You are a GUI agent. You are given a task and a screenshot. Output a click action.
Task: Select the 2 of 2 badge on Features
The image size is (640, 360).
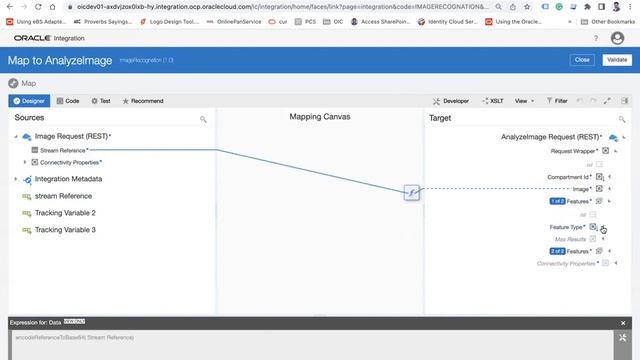pyautogui.click(x=557, y=251)
